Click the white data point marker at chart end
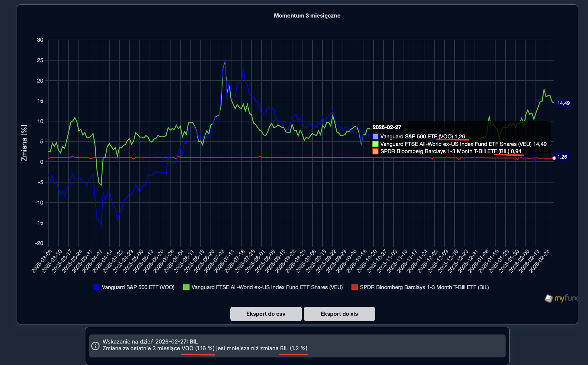 [x=554, y=158]
